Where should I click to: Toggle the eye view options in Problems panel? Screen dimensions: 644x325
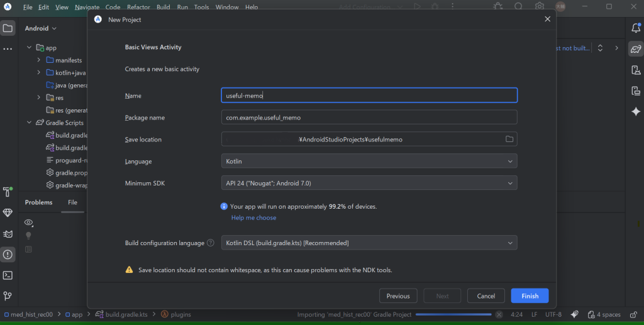(x=28, y=223)
